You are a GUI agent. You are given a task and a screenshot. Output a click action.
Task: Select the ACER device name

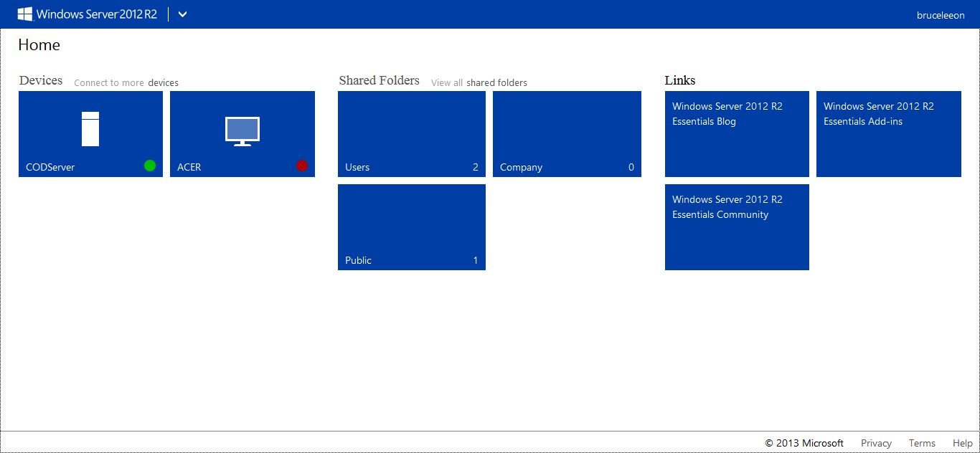[189, 167]
